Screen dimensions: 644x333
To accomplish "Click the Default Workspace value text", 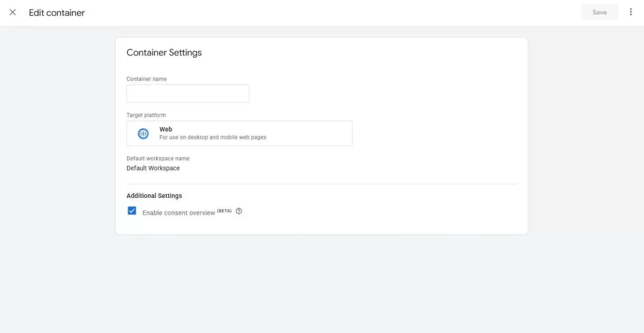I will [153, 168].
